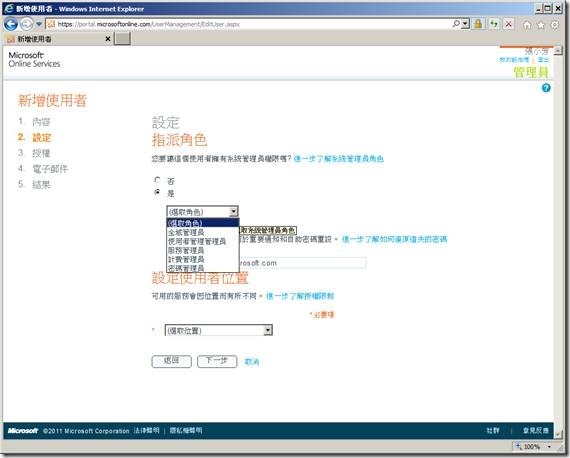Click the 返回 back button

click(x=171, y=361)
